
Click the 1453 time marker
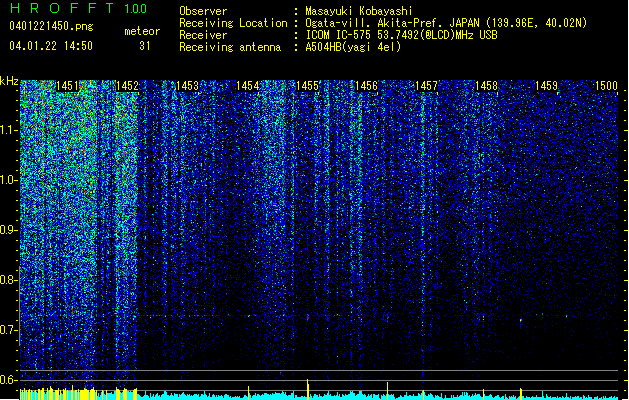click(x=187, y=86)
